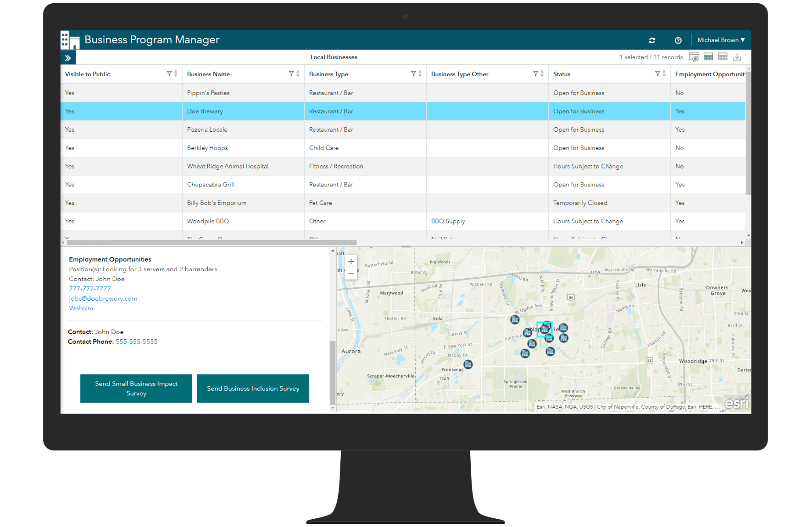Zoom out on the map

[350, 273]
